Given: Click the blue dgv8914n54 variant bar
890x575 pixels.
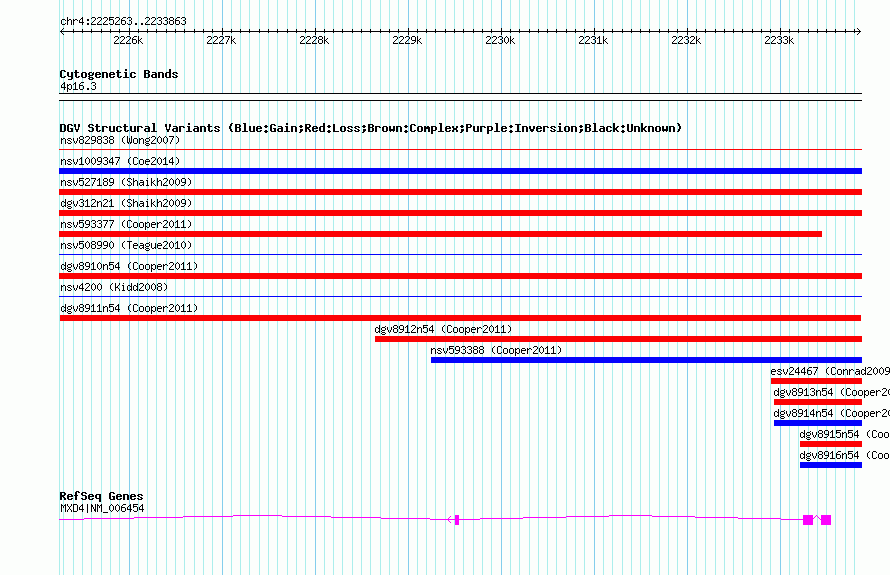Looking at the screenshot, I should 817,423.
